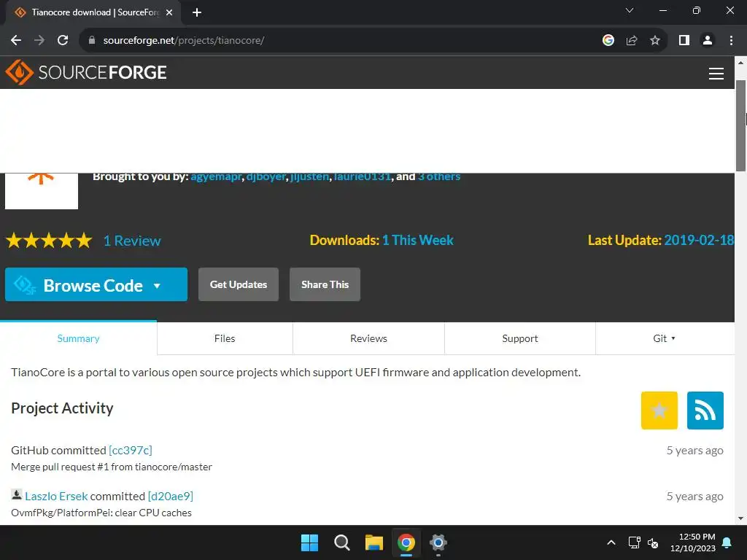Switch to Chrome in the taskbar
The width and height of the screenshot is (747, 560).
tap(406, 542)
